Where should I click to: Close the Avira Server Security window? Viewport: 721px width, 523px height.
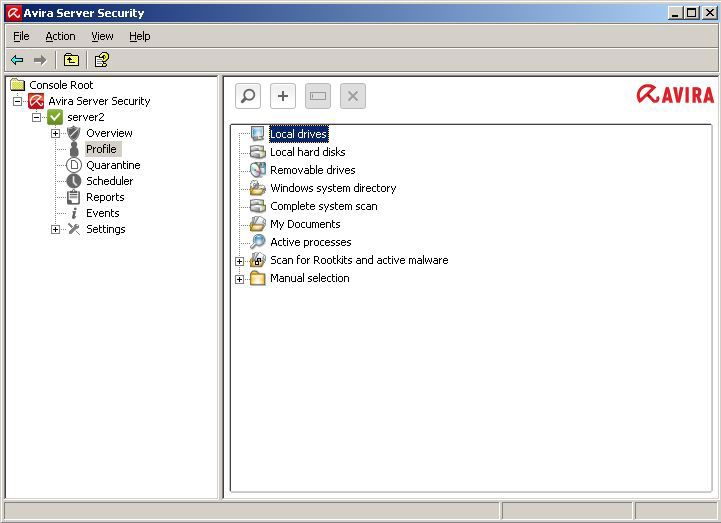pos(709,13)
